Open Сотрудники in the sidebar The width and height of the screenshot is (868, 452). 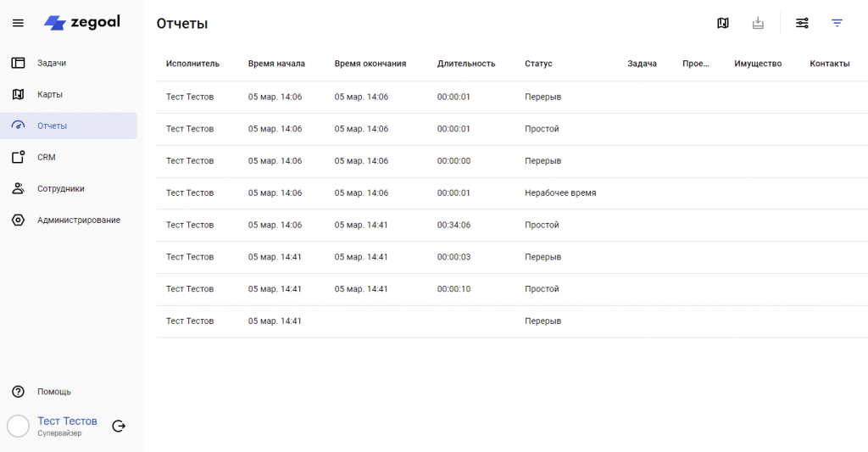tap(60, 188)
